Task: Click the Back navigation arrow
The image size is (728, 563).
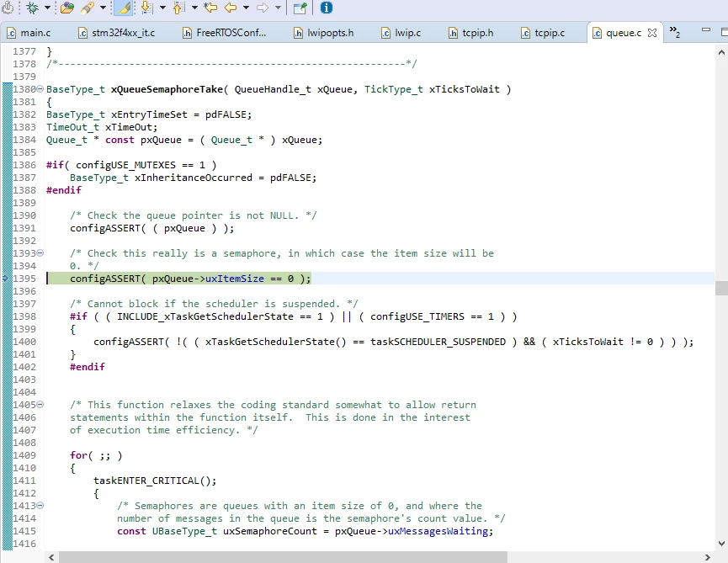Action: tap(231, 8)
